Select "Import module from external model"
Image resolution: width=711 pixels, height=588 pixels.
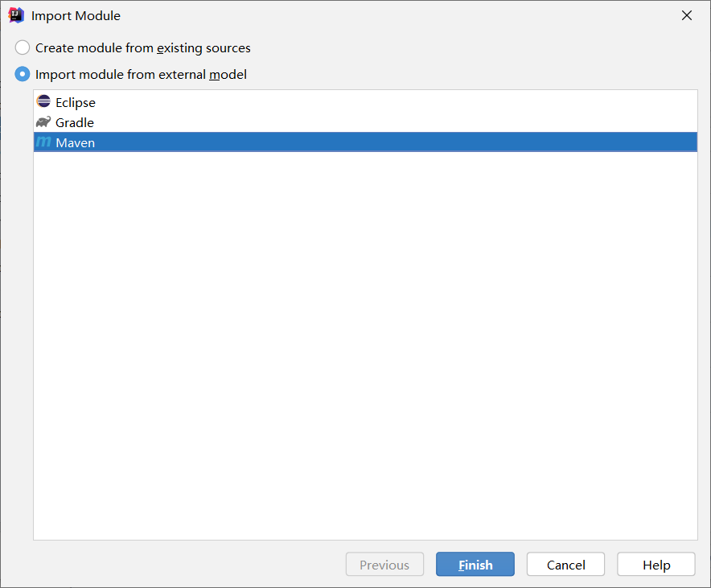pos(23,74)
